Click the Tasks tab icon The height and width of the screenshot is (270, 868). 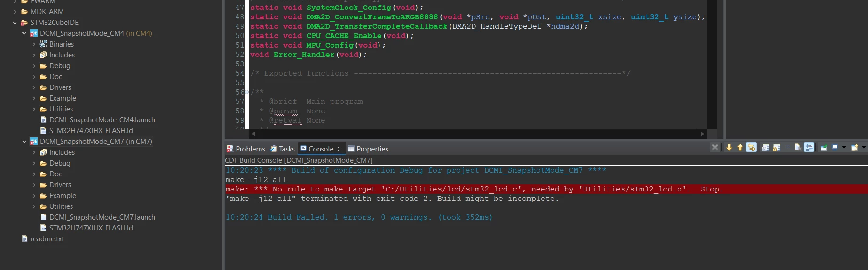pos(274,149)
